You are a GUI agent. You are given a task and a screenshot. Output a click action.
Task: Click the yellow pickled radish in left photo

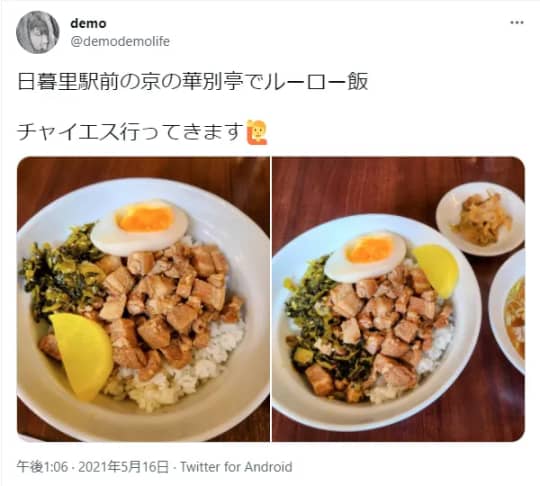point(83,355)
